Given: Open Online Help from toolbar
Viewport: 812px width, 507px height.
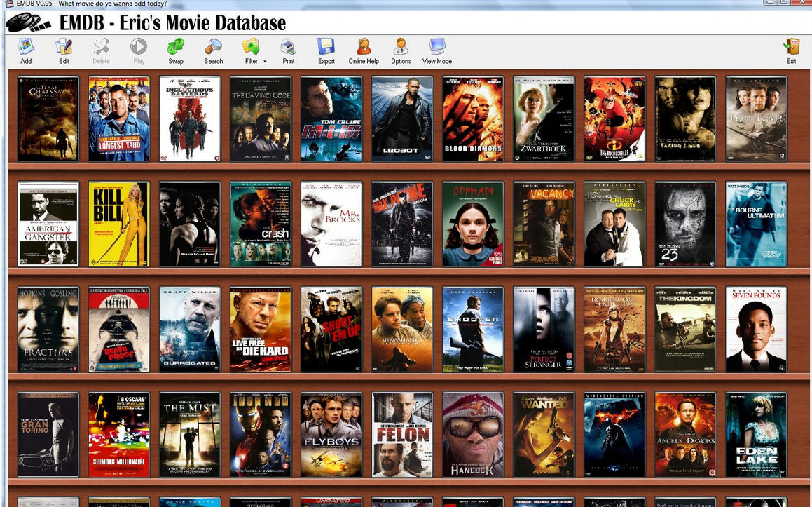Looking at the screenshot, I should 364,50.
